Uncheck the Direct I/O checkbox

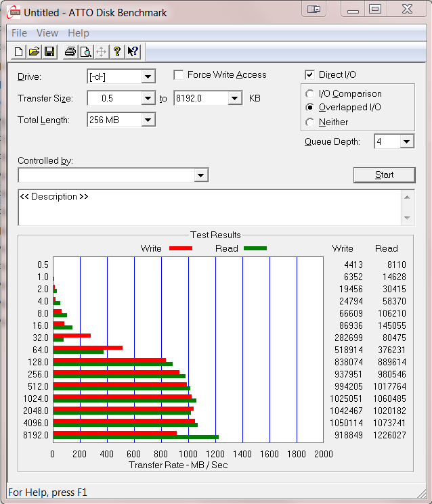[x=310, y=75]
